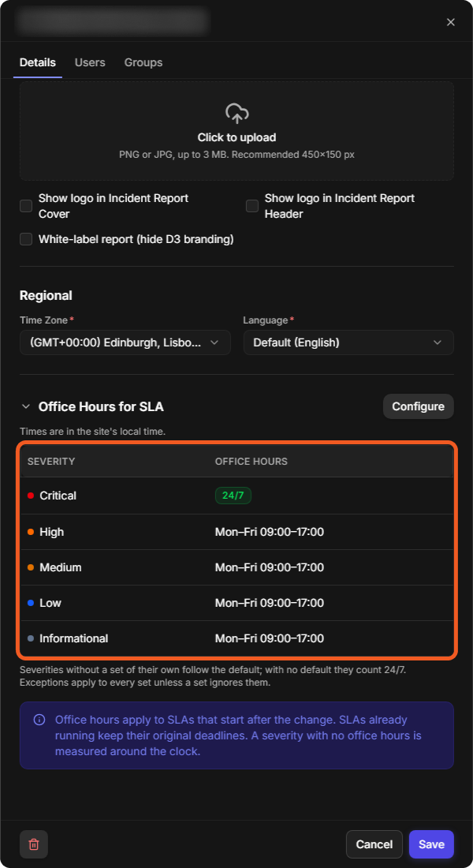Open the Language dropdown

(348, 342)
